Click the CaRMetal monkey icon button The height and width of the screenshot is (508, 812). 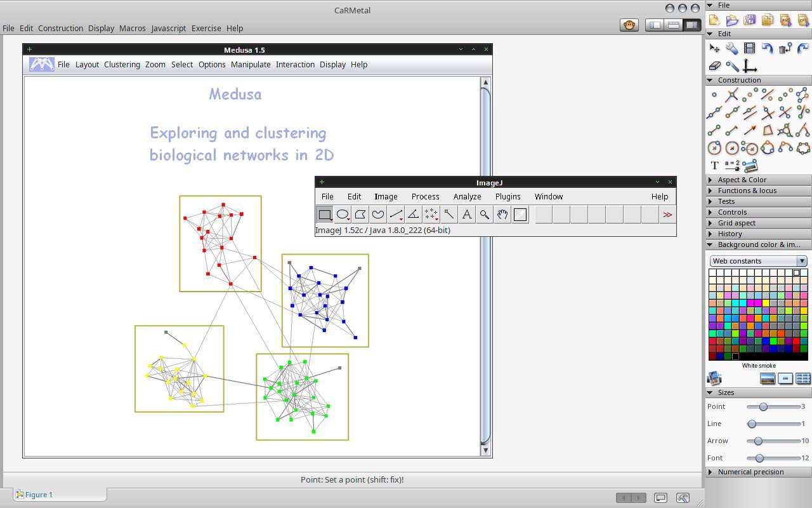[629, 25]
